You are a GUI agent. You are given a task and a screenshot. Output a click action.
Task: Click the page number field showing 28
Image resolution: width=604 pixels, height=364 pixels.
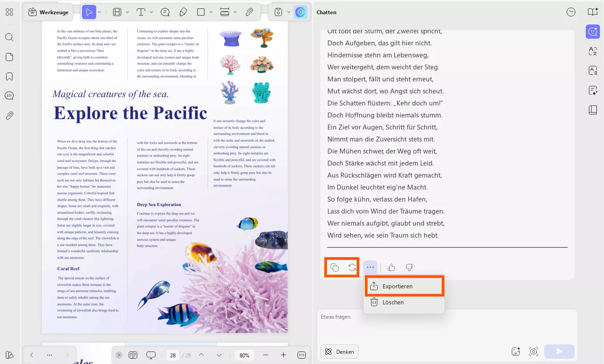coord(172,356)
